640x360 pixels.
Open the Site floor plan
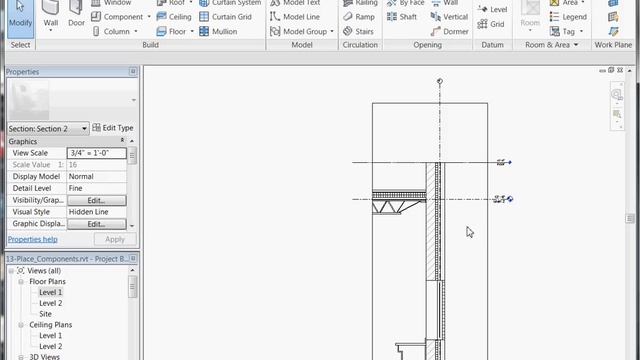click(x=45, y=314)
